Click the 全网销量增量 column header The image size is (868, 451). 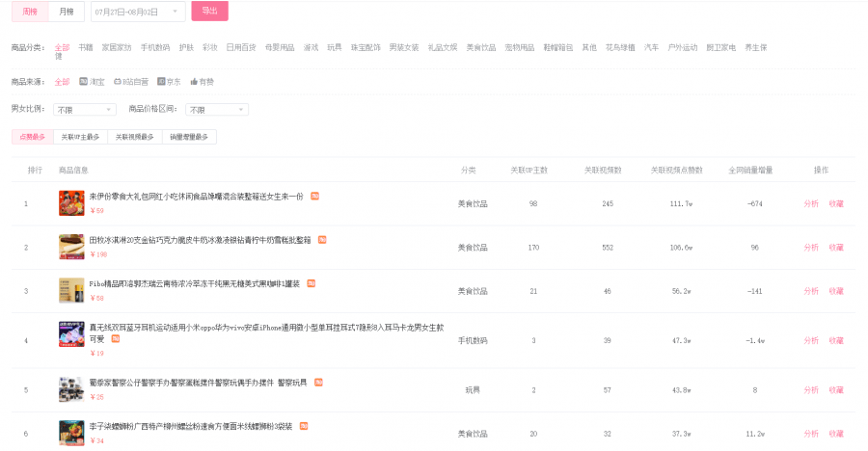coord(750,170)
